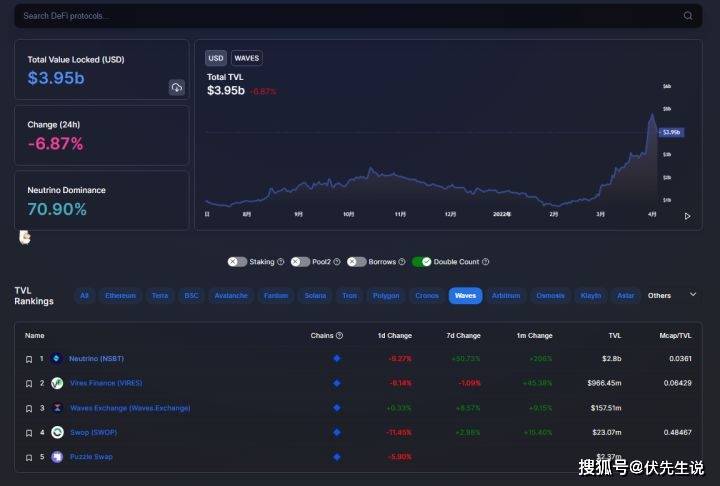Viewport: 720px width, 486px height.
Task: Click the Waves Exchange logo
Action: click(57, 407)
